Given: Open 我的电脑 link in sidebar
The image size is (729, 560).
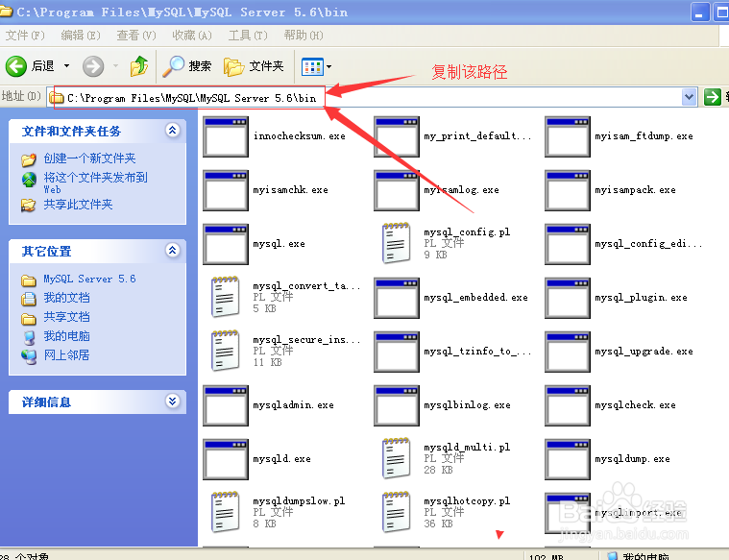Looking at the screenshot, I should pyautogui.click(x=66, y=336).
